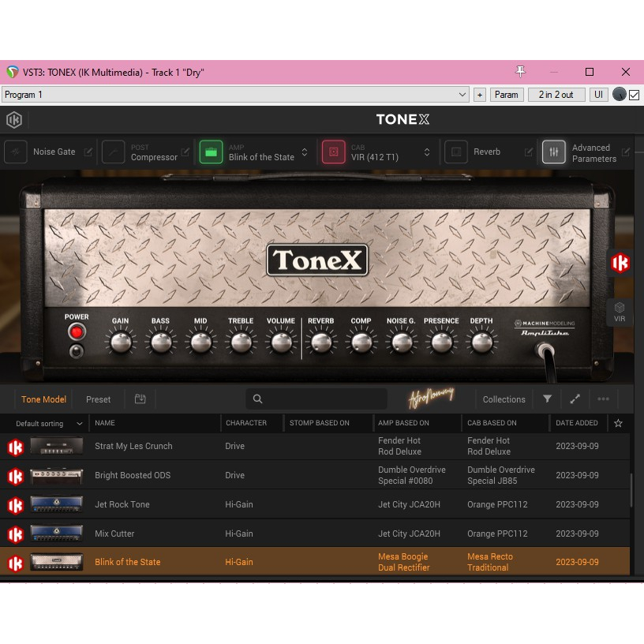
Task: Flip the switch below the POWER light
Action: 77,351
